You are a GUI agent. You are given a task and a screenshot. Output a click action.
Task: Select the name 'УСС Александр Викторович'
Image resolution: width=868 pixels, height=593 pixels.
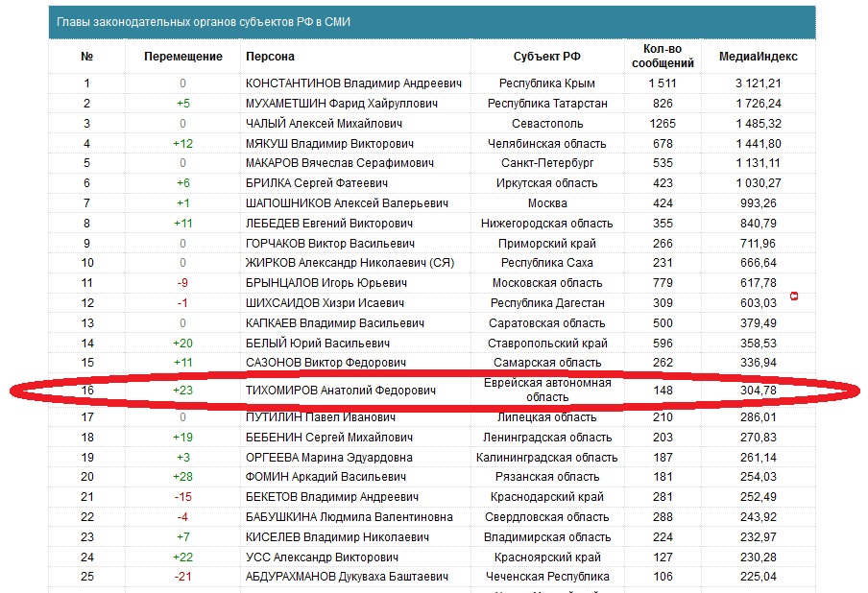(323, 557)
